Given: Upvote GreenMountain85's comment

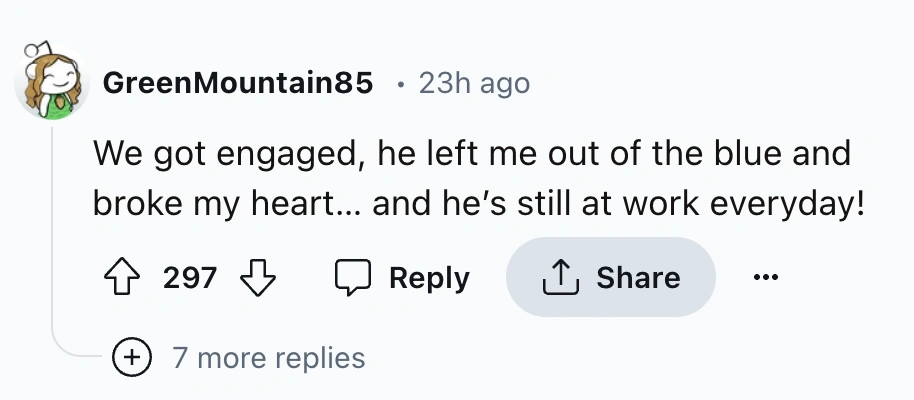Looking at the screenshot, I should [120, 277].
